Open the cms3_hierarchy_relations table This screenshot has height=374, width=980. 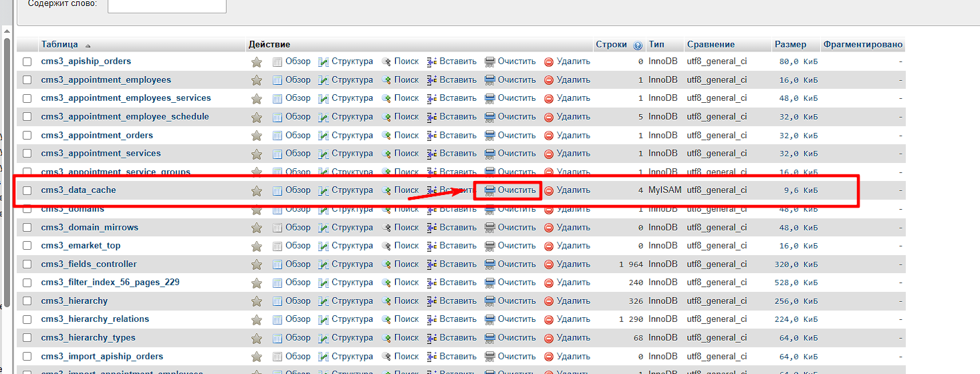tap(95, 319)
